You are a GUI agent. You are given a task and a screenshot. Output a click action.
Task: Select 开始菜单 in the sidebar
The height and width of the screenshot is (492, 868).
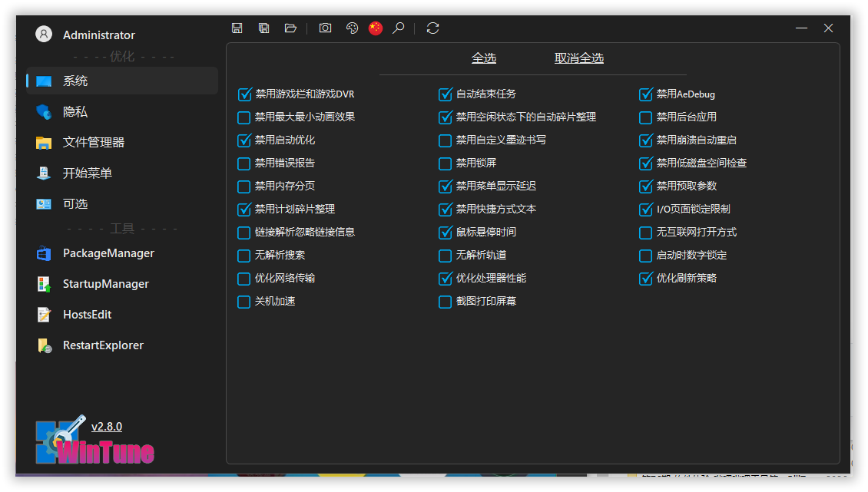click(x=87, y=173)
